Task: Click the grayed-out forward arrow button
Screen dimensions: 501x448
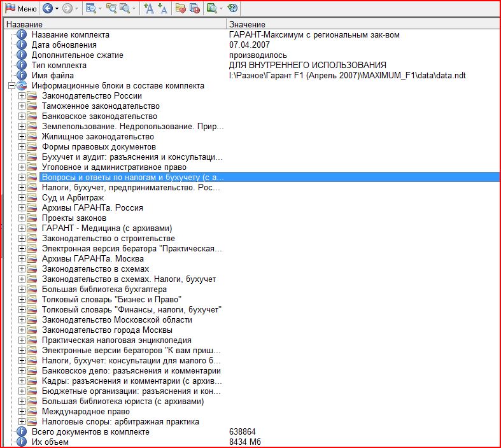Action: [67, 9]
